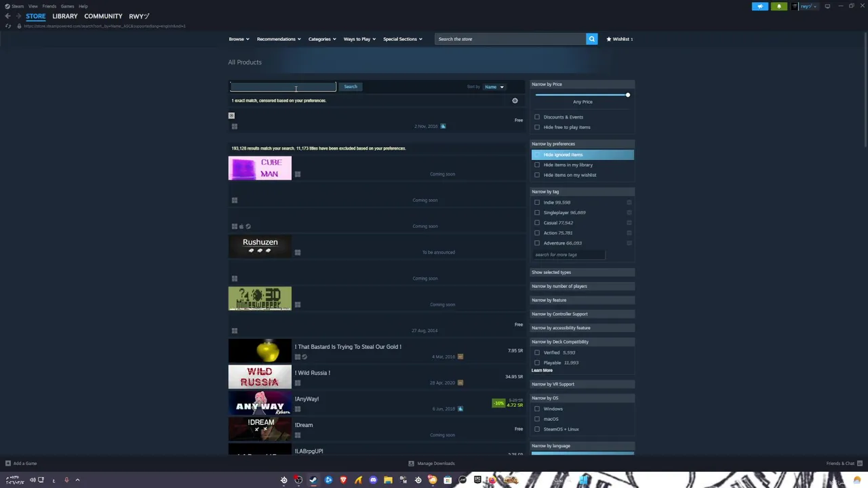Expand Narrow by accessibility feature
Image resolution: width=868 pixels, height=488 pixels.
pos(583,328)
